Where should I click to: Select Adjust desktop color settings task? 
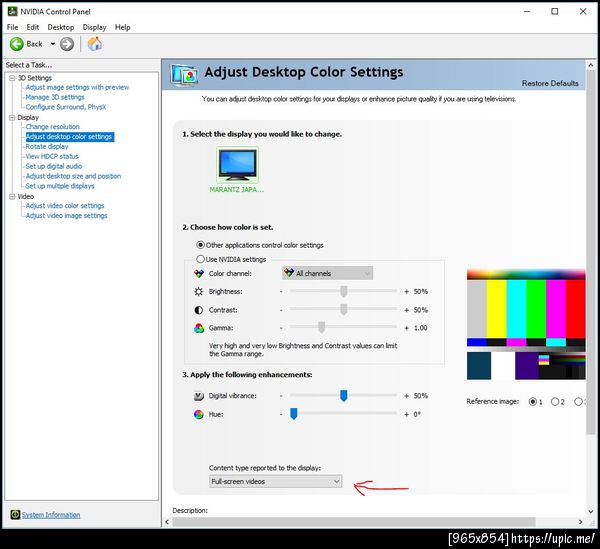point(69,137)
